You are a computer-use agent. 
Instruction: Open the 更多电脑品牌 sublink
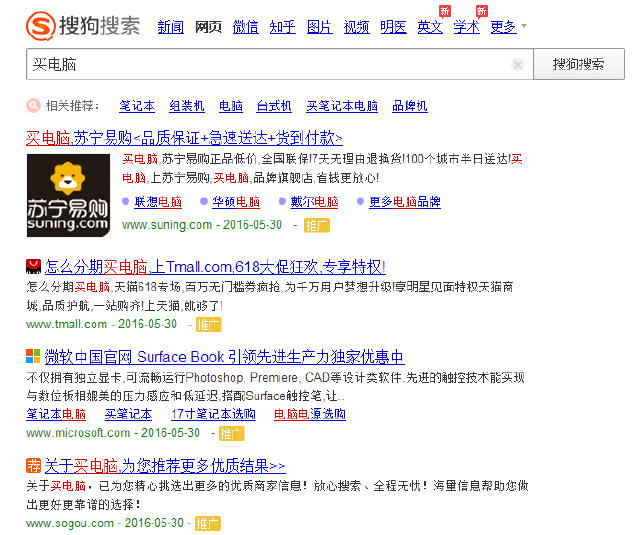pos(405,202)
